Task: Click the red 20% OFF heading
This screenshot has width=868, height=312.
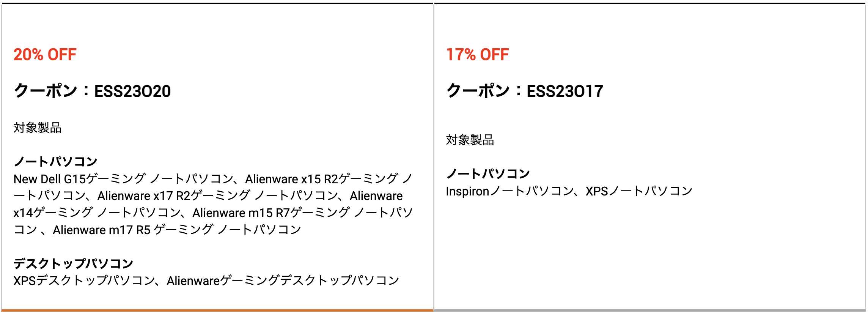Action: pyautogui.click(x=45, y=55)
